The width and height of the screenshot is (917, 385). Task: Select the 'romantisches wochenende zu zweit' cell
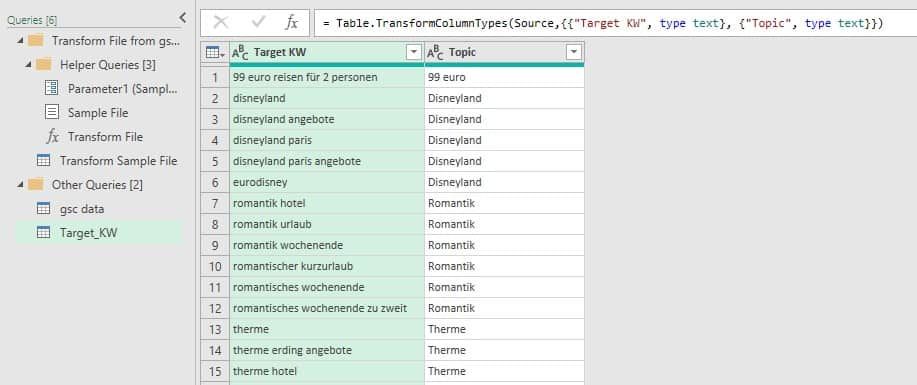click(x=327, y=308)
